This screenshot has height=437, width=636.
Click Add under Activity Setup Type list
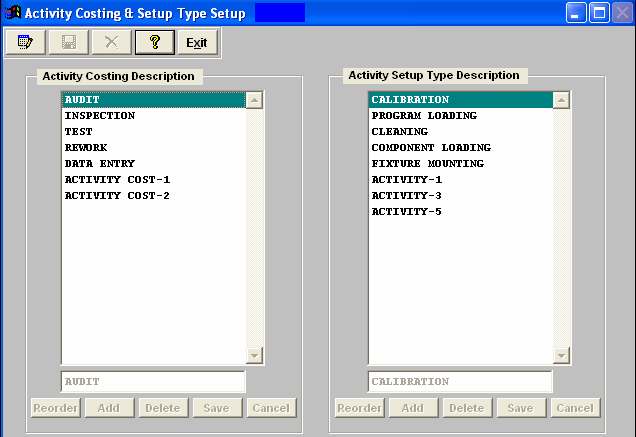point(413,408)
